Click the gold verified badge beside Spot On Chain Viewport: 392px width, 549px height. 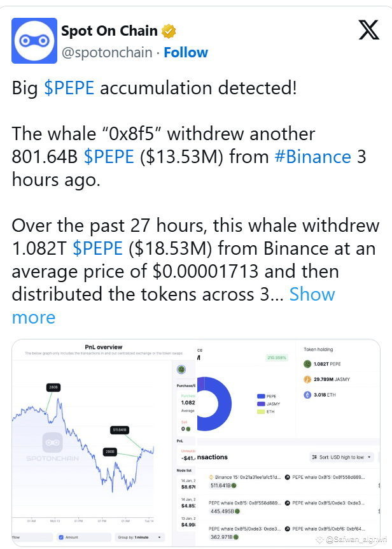pyautogui.click(x=169, y=31)
